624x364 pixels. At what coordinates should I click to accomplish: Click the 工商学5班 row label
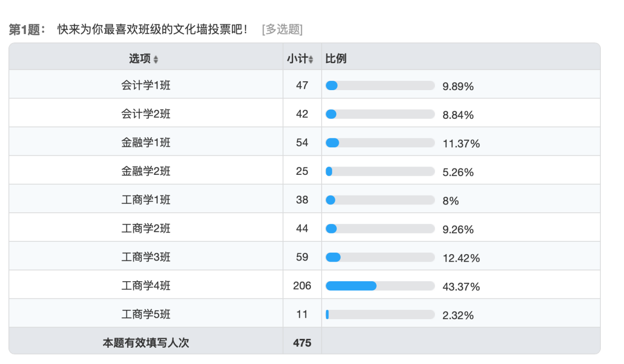pos(146,314)
